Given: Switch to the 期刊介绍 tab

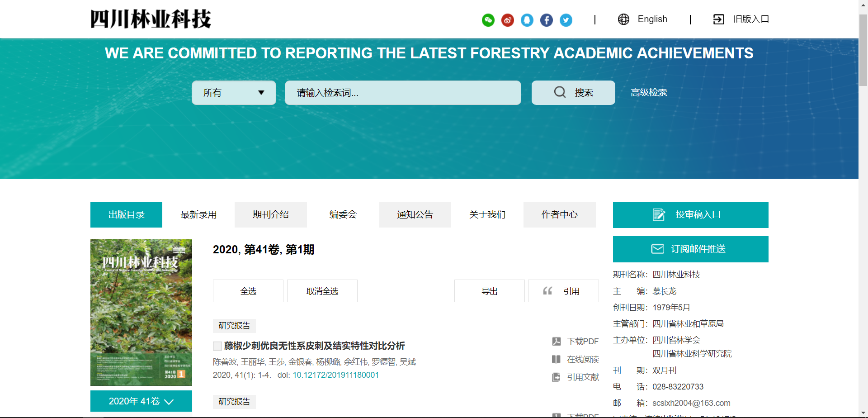Looking at the screenshot, I should click(270, 214).
